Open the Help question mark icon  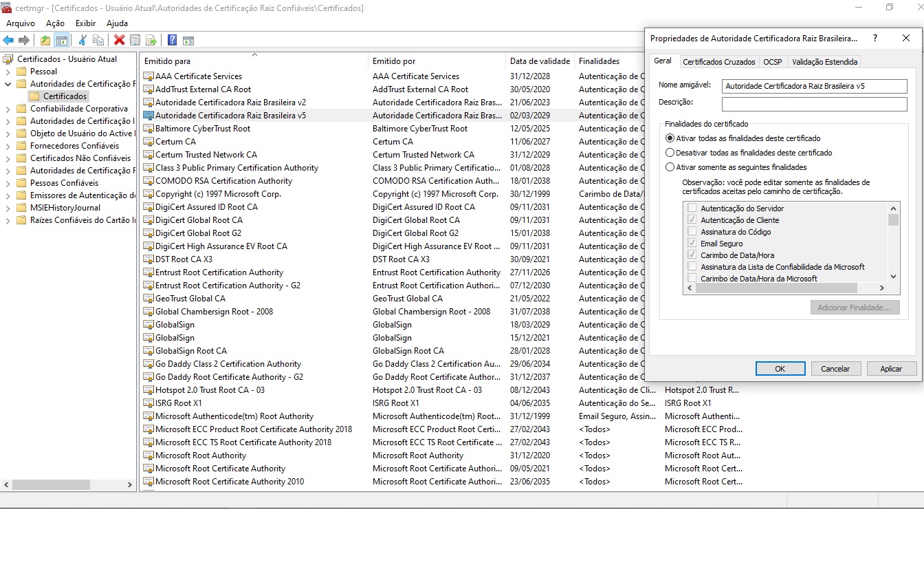pos(172,39)
